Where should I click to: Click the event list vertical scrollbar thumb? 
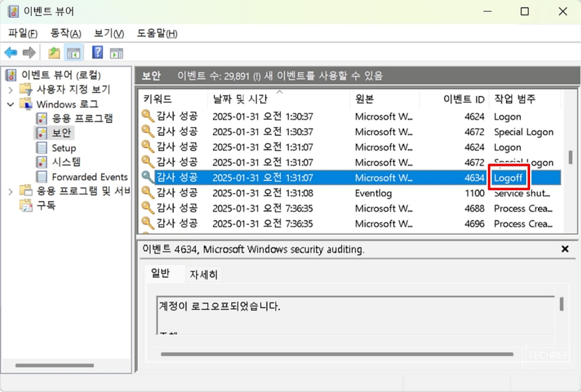(570, 157)
